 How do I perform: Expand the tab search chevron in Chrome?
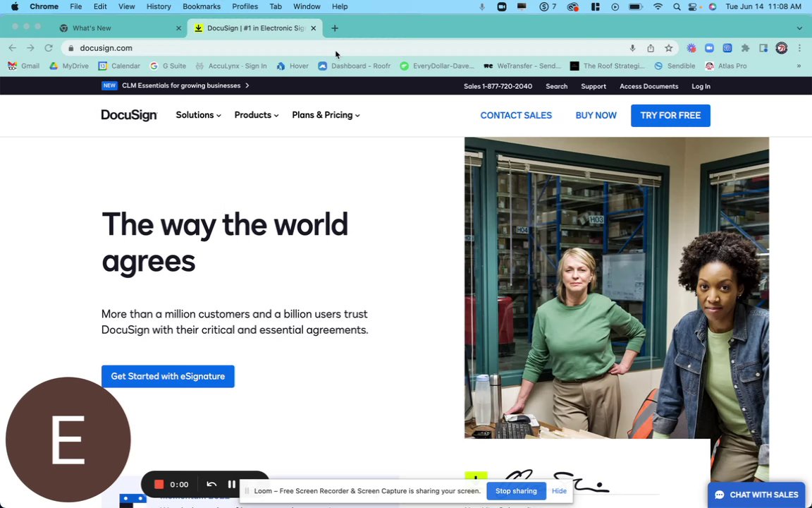799,28
